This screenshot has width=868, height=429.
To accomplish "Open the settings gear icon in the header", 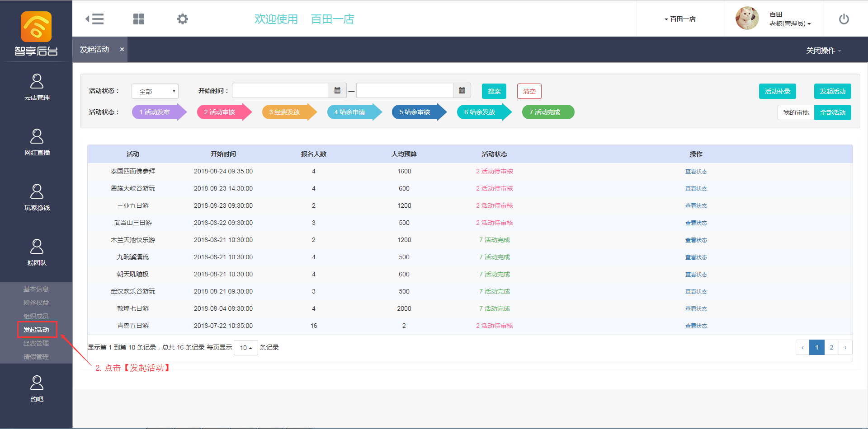I will (183, 19).
